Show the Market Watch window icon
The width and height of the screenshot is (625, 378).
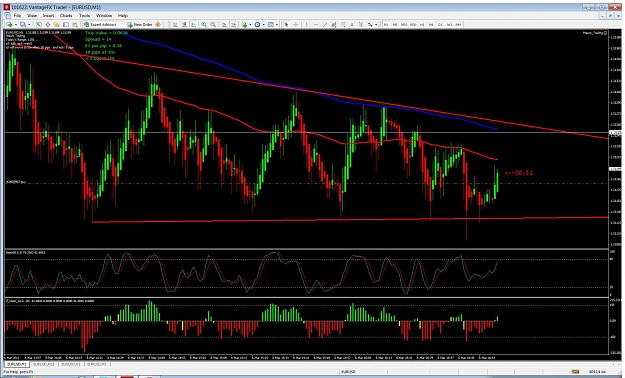coord(38,24)
